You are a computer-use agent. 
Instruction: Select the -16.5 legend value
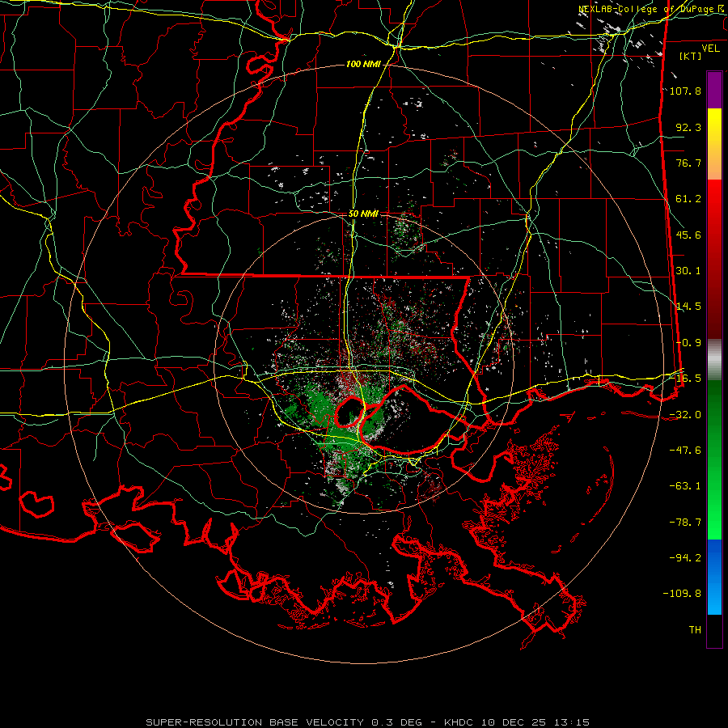[688, 379]
